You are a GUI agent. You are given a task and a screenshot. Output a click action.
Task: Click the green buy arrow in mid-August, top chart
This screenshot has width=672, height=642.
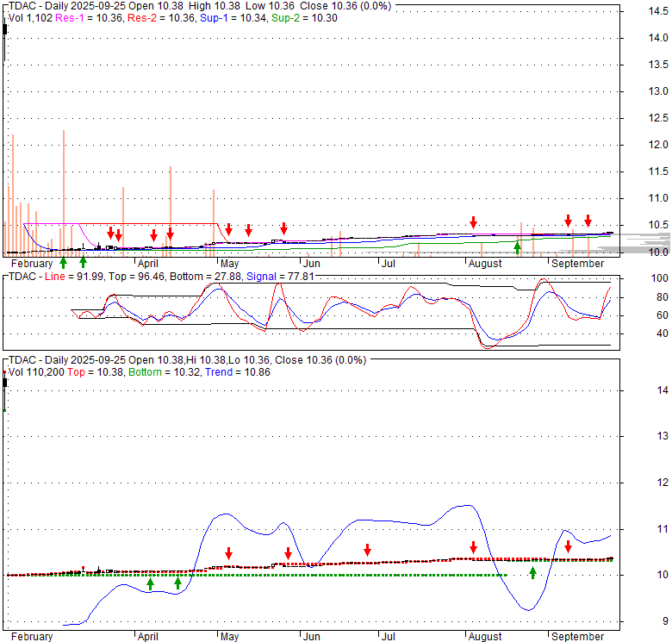tap(517, 246)
